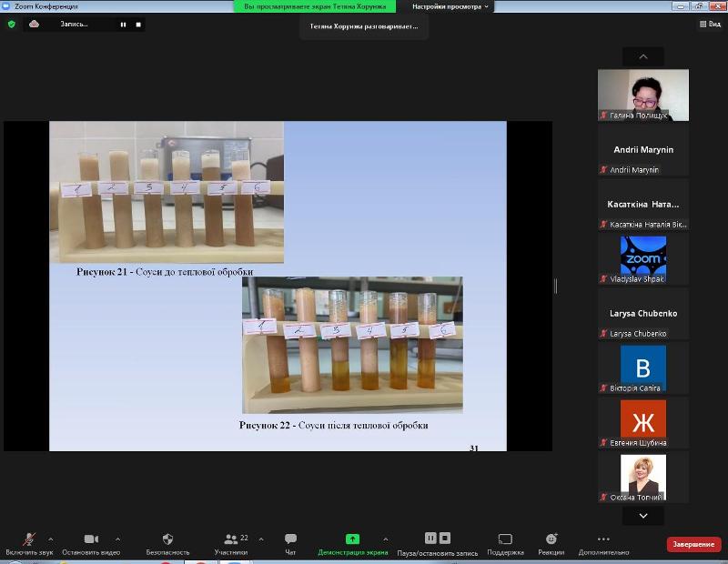Open the Безопасность security shield icon
The image size is (728, 564).
point(167,539)
